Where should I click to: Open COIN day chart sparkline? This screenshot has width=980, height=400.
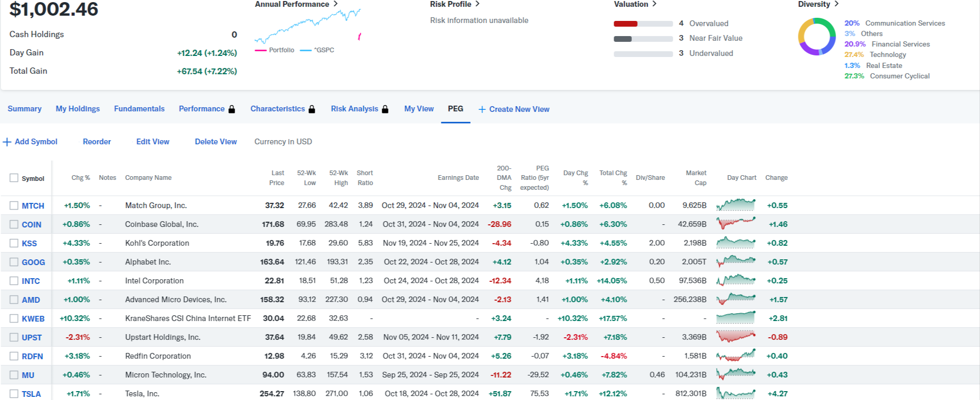[x=736, y=224]
